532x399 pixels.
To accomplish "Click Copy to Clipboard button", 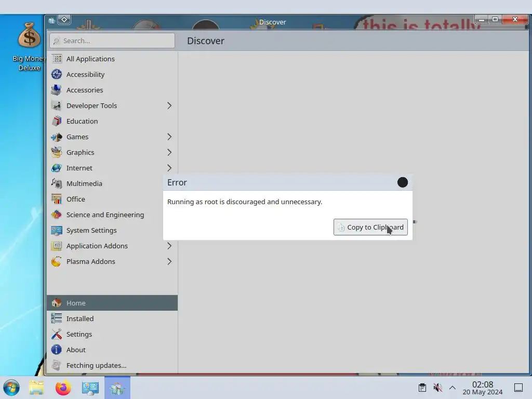I will [370, 227].
